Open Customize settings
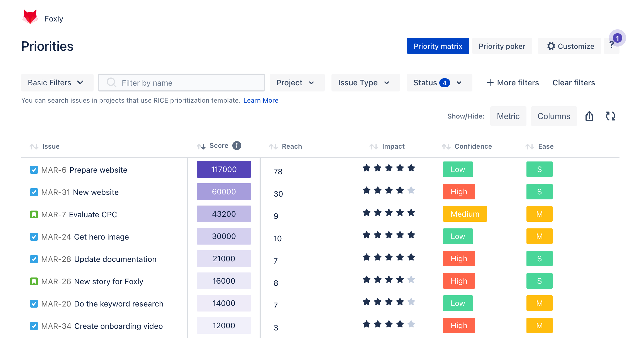 click(x=570, y=46)
